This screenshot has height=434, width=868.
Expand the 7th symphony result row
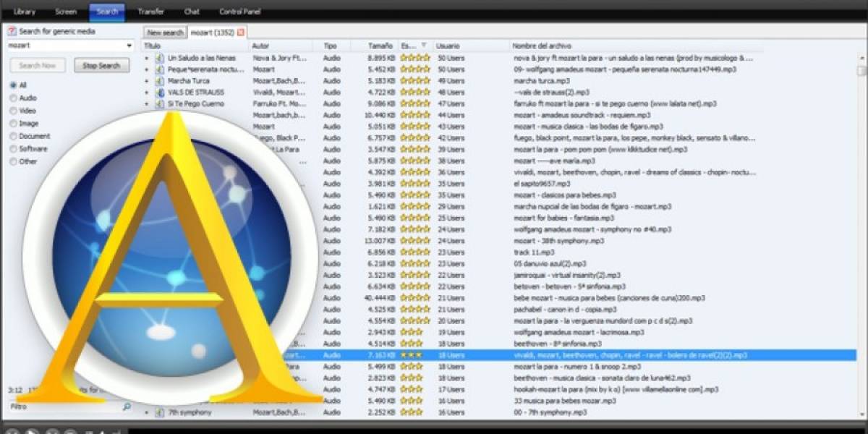click(148, 412)
